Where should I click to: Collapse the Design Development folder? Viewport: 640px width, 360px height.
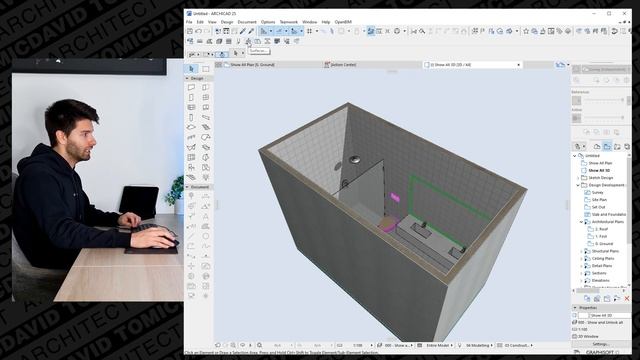[578, 185]
